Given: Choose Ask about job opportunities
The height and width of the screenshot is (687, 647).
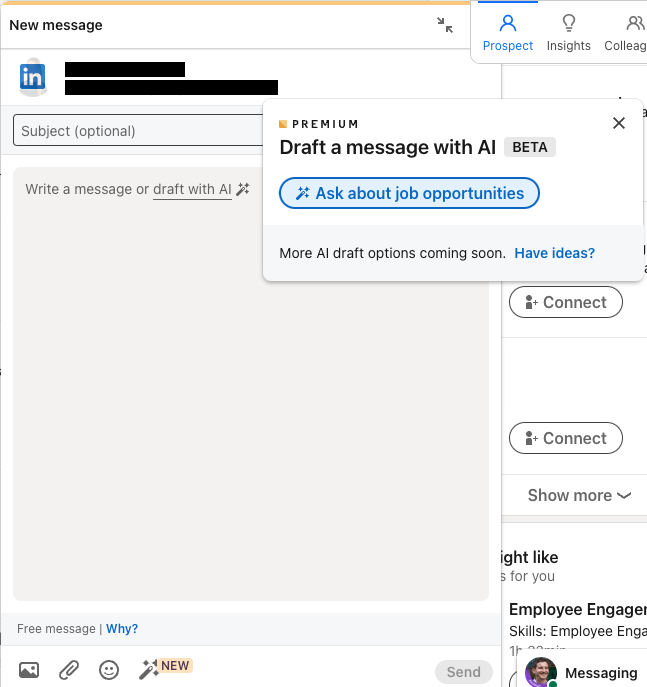Looking at the screenshot, I should (409, 193).
